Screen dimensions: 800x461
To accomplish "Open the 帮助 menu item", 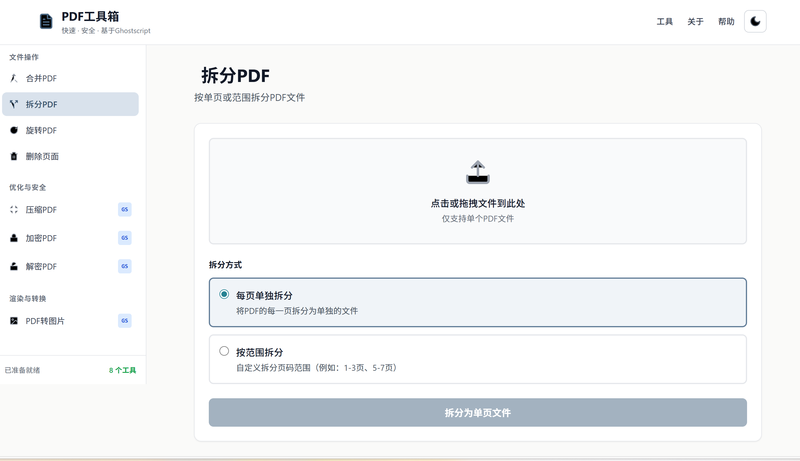I will [x=726, y=21].
